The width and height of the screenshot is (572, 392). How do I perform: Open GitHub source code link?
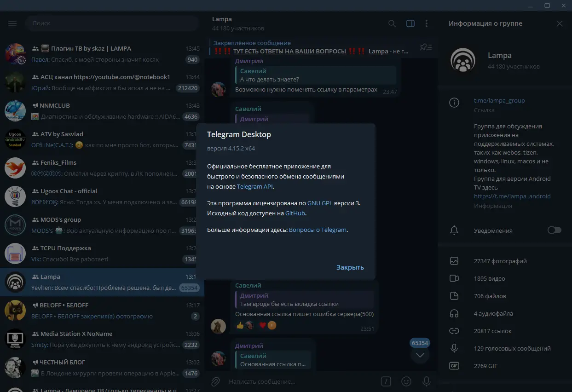pyautogui.click(x=295, y=213)
